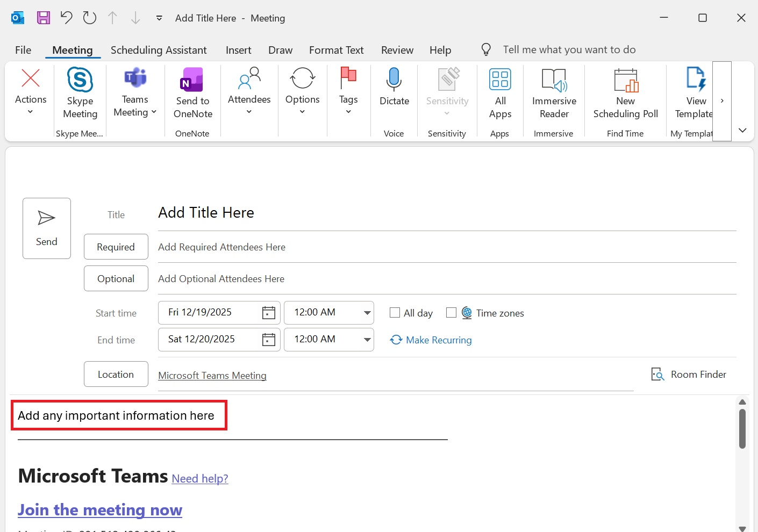The height and width of the screenshot is (532, 758).
Task: Click the message body vertical scrollbar thumb
Action: [742, 429]
